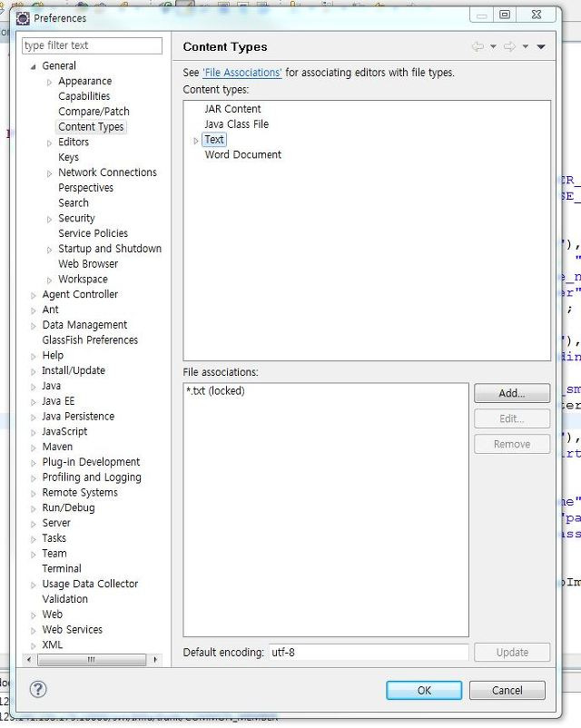Go forward with the forward arrow icon
The image size is (581, 728).
[509, 46]
